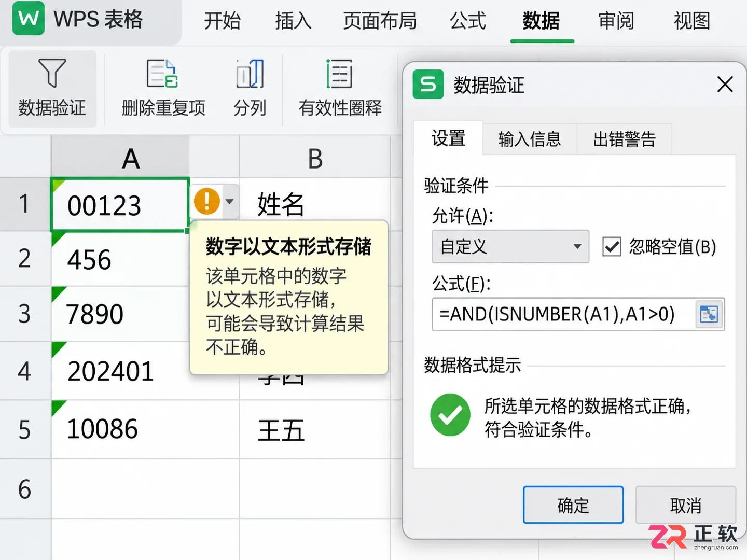Switch to the 输入信息 tab

point(530,139)
